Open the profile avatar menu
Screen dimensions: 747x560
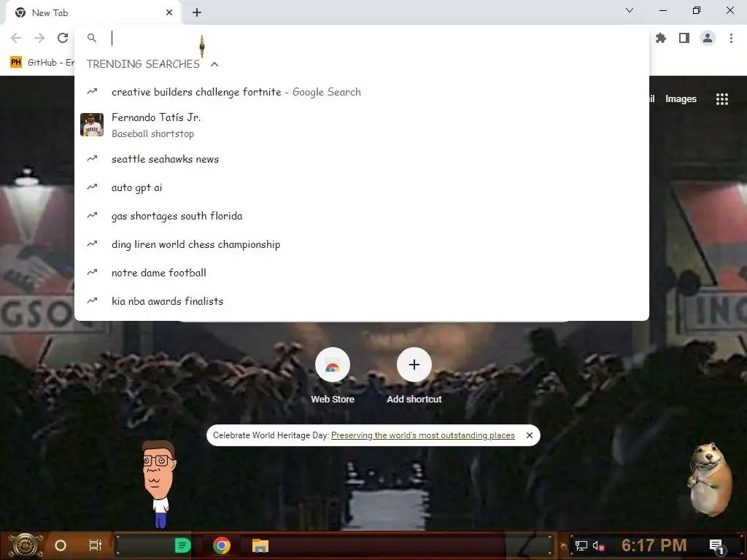[708, 38]
